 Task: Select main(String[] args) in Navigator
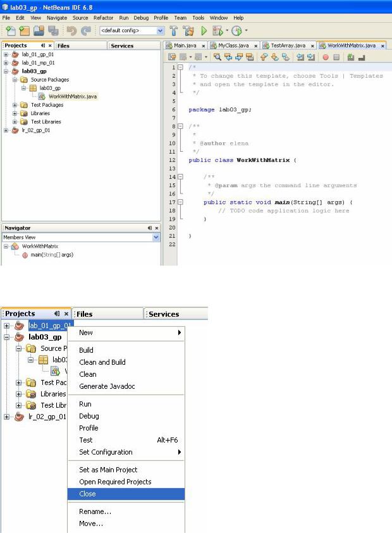[52, 255]
